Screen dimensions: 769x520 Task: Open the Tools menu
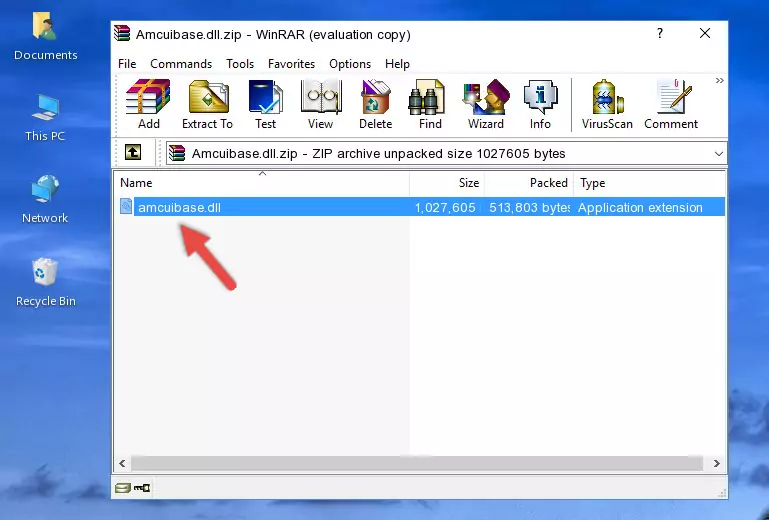click(x=240, y=64)
